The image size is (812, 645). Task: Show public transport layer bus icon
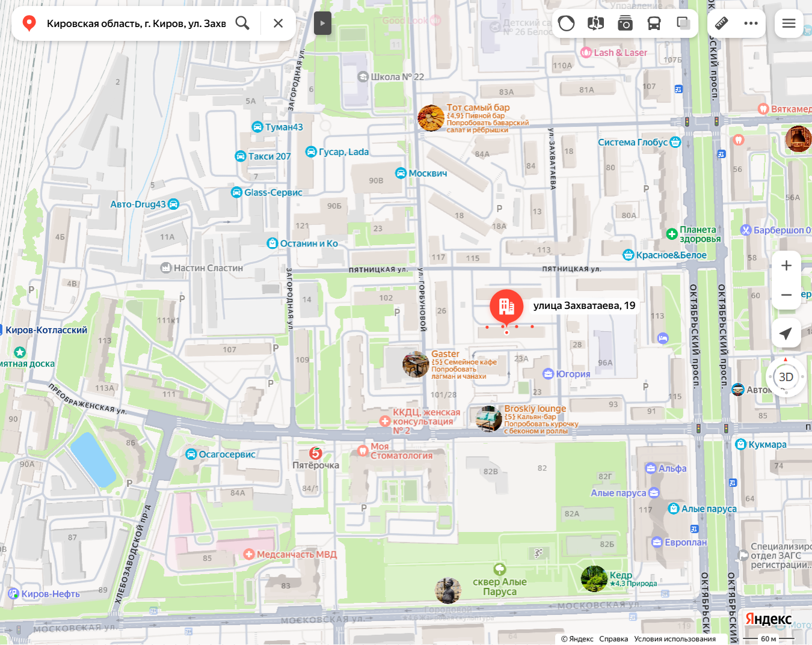(654, 23)
